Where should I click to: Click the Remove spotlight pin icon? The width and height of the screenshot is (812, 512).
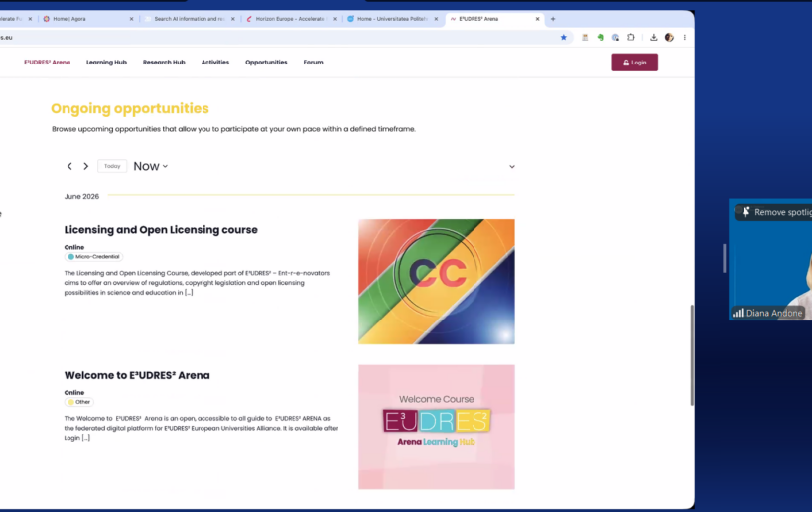pyautogui.click(x=745, y=212)
